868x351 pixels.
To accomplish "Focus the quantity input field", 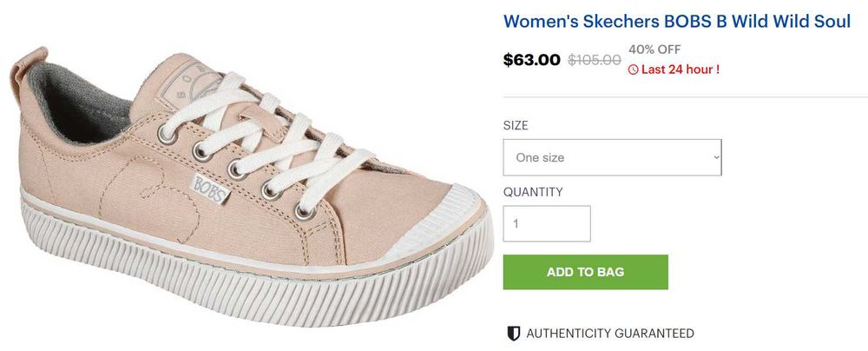I will click(x=547, y=223).
